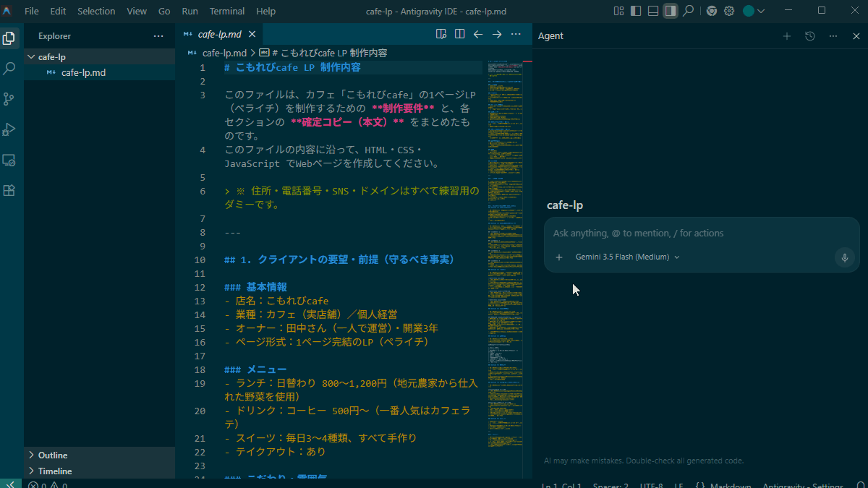868x488 pixels.
Task: Click the 'テイクアウト：あり' line
Action: pos(275,452)
